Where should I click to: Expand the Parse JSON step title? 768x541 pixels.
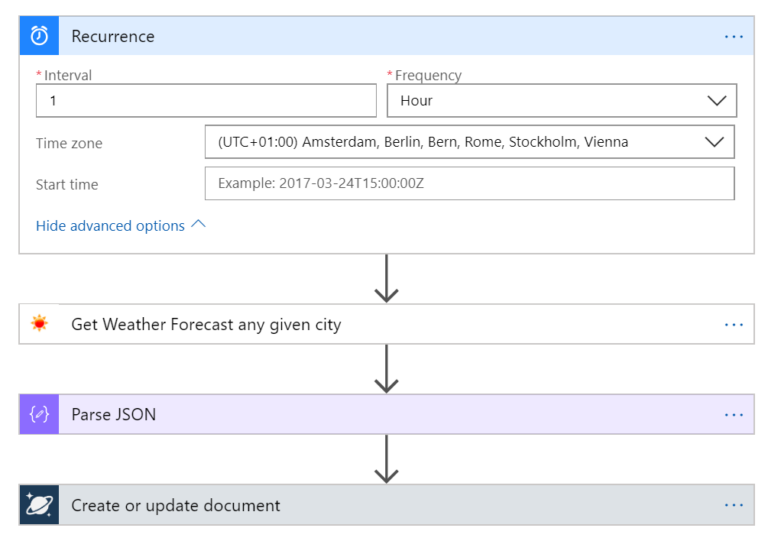[114, 415]
